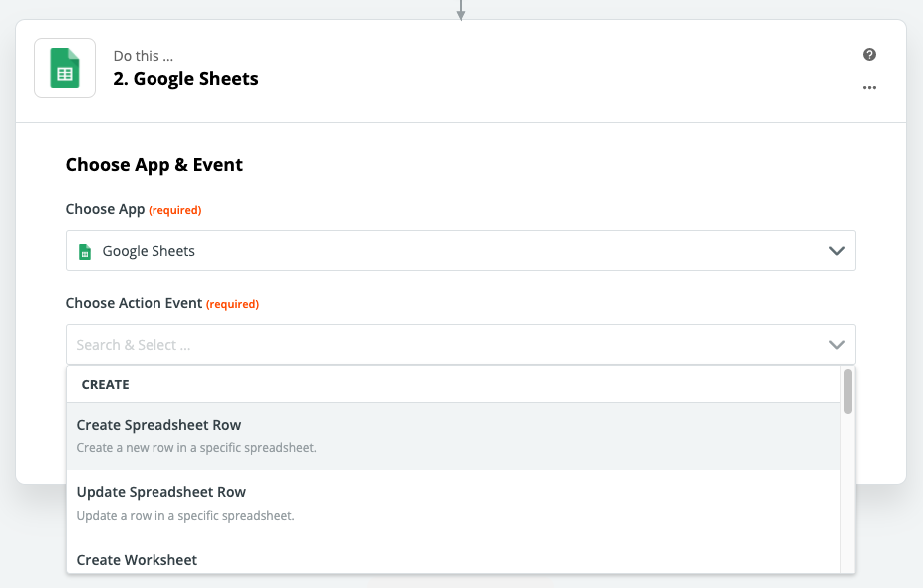The image size is (923, 588).
Task: Select Create Spreadsheet Row action
Action: tap(454, 437)
